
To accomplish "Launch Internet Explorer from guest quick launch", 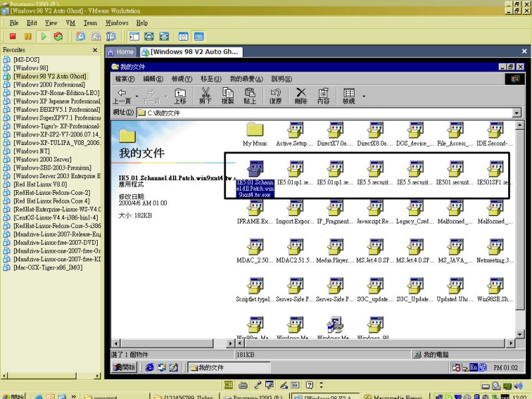I will (150, 367).
